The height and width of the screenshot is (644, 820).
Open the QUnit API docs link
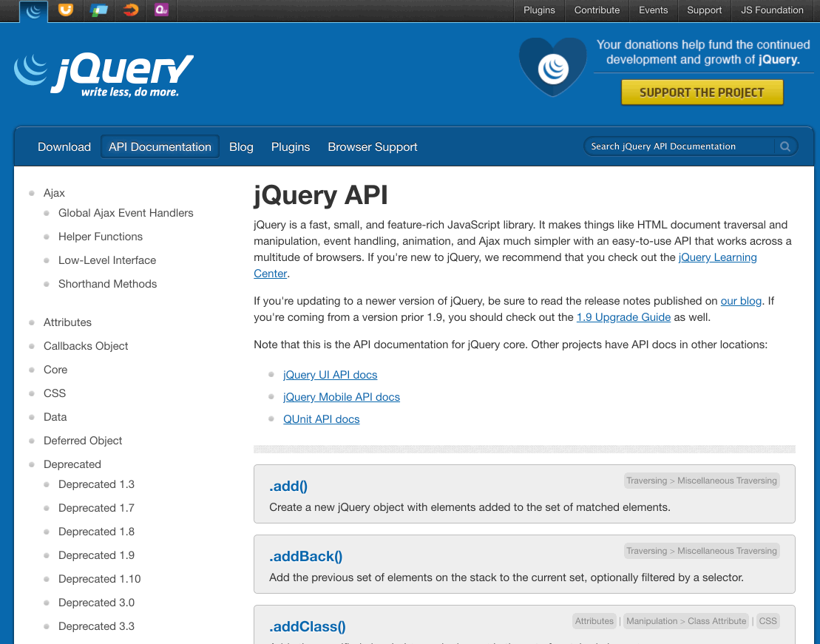click(x=321, y=419)
